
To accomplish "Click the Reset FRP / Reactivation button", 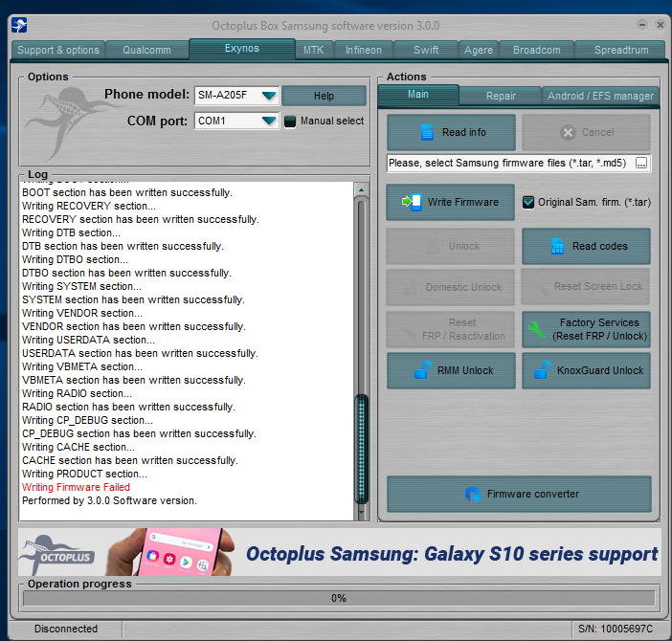I will coord(450,329).
